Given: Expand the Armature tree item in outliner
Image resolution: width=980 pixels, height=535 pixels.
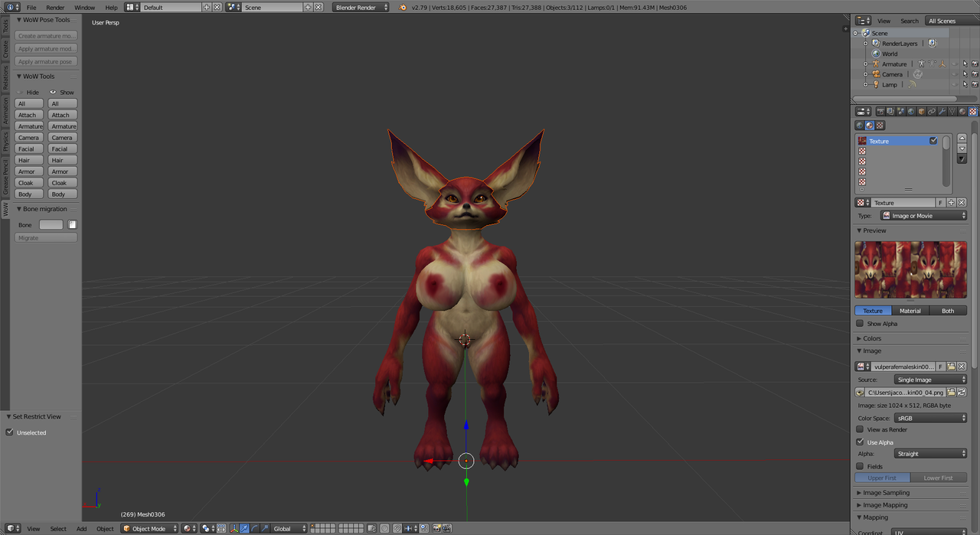Looking at the screenshot, I should 866,64.
